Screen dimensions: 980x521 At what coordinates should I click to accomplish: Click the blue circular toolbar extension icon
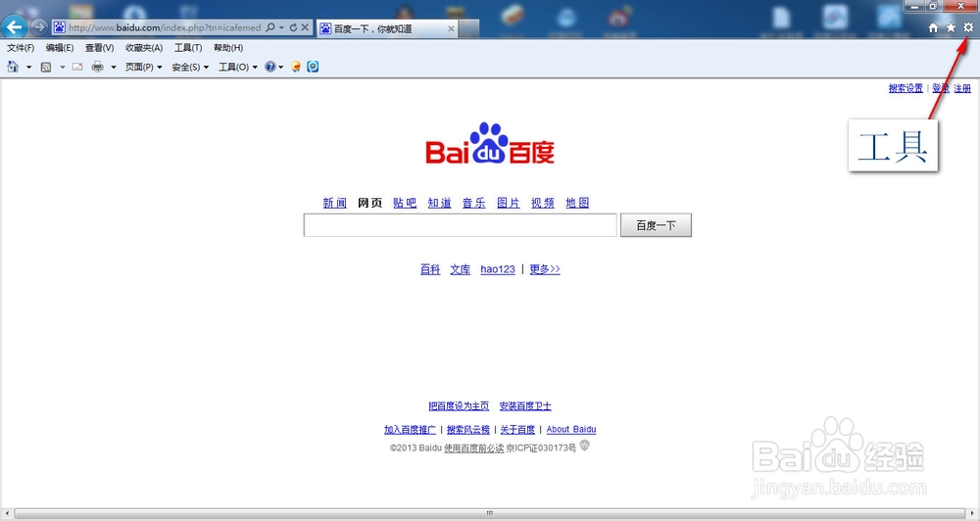click(x=314, y=67)
